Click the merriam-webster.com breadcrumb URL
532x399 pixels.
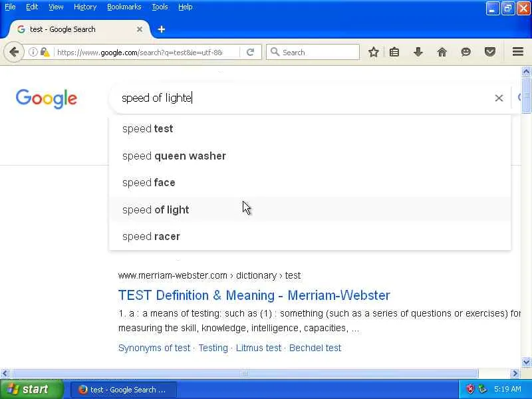(209, 275)
